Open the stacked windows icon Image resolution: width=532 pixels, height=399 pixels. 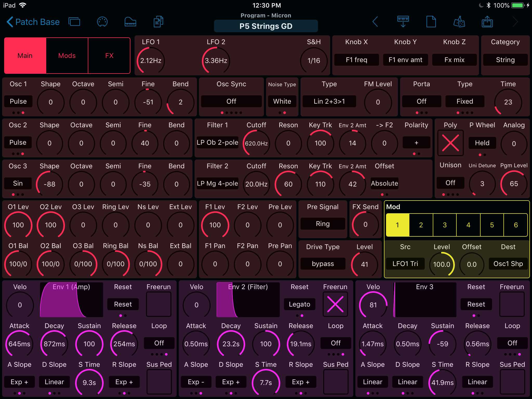click(74, 22)
